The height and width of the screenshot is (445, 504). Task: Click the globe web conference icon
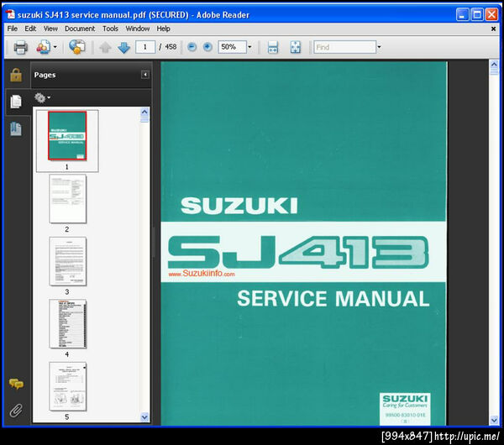pyautogui.click(x=76, y=47)
